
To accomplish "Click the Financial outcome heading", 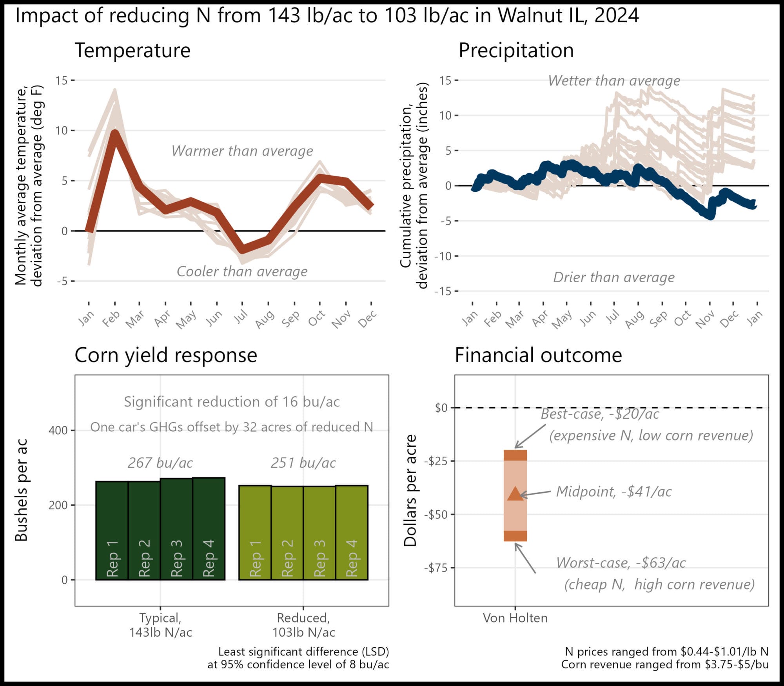I will coord(538,355).
